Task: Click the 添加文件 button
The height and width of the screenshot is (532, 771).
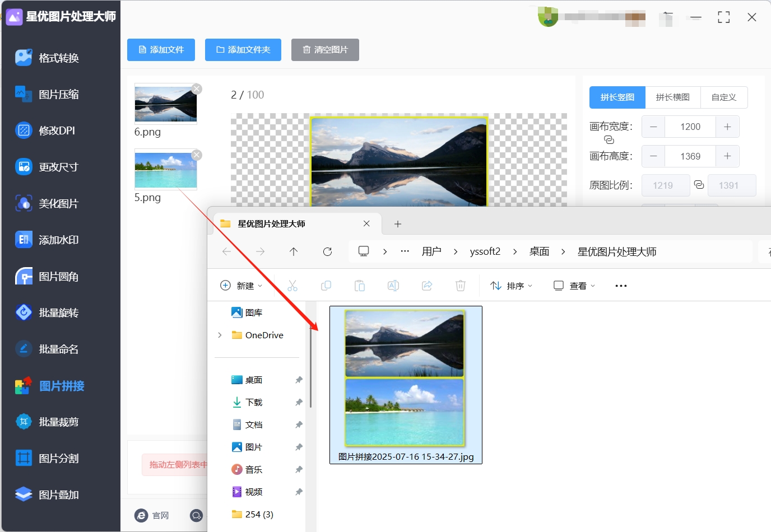Action: tap(161, 50)
